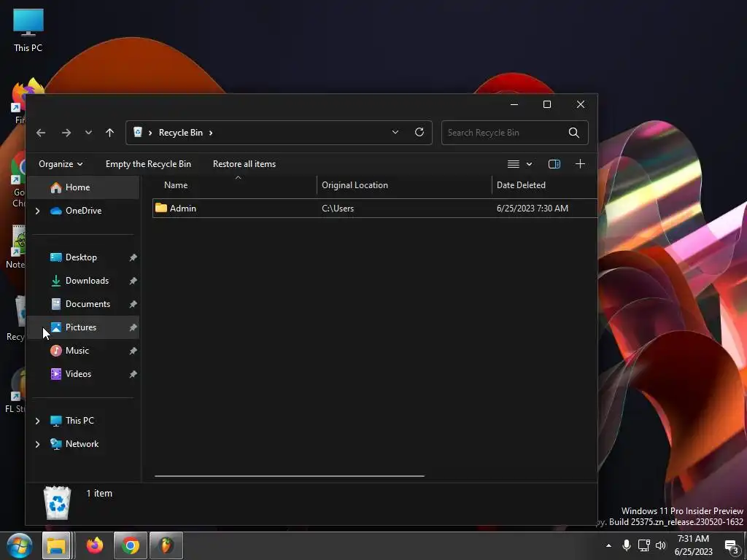Go up one folder level
Screen dimensions: 747x560
[x=109, y=133]
